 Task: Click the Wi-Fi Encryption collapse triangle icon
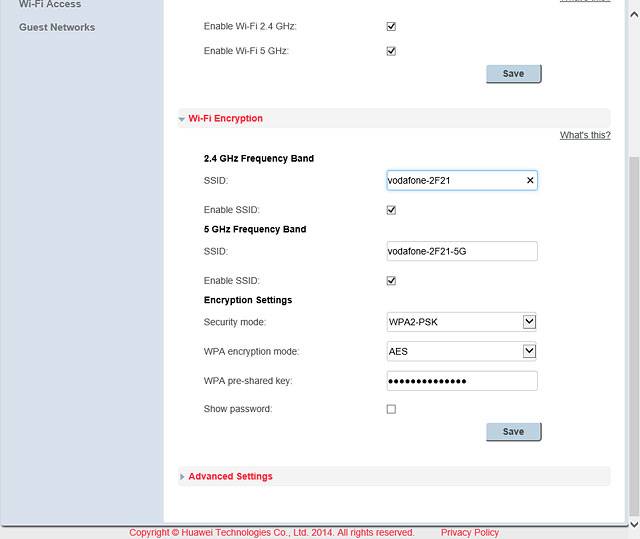(182, 119)
